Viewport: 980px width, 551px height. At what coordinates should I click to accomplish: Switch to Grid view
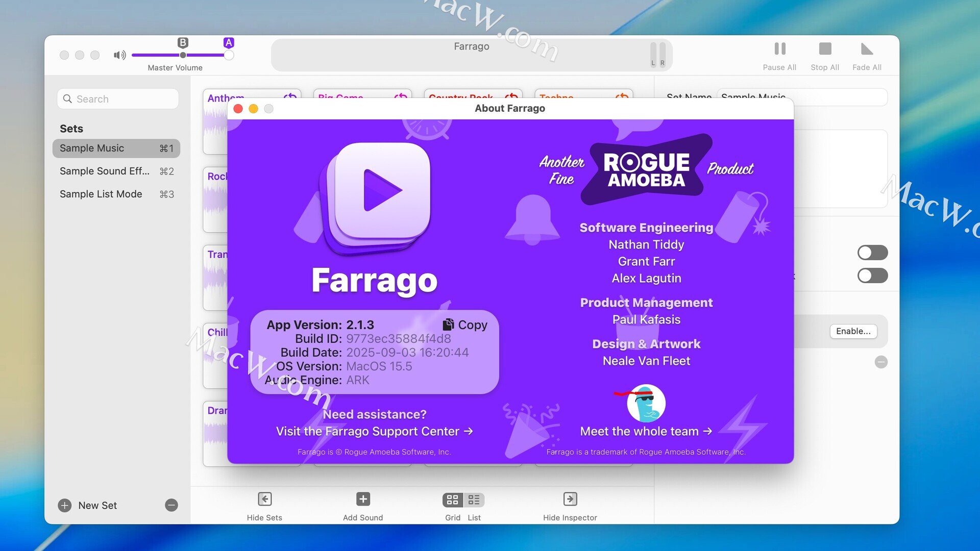point(453,500)
